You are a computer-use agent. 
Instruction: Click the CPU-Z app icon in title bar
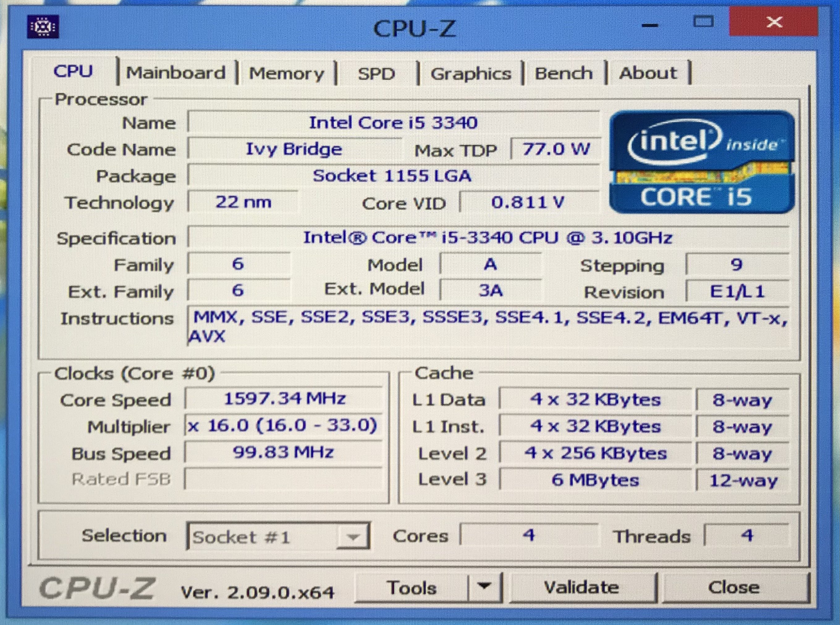[43, 27]
